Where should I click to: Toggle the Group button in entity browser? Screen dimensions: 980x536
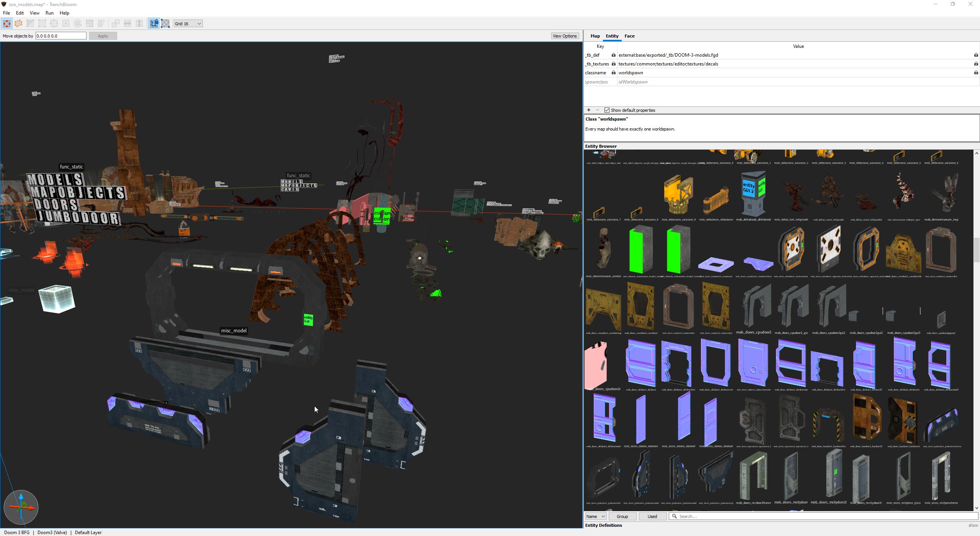pyautogui.click(x=622, y=516)
